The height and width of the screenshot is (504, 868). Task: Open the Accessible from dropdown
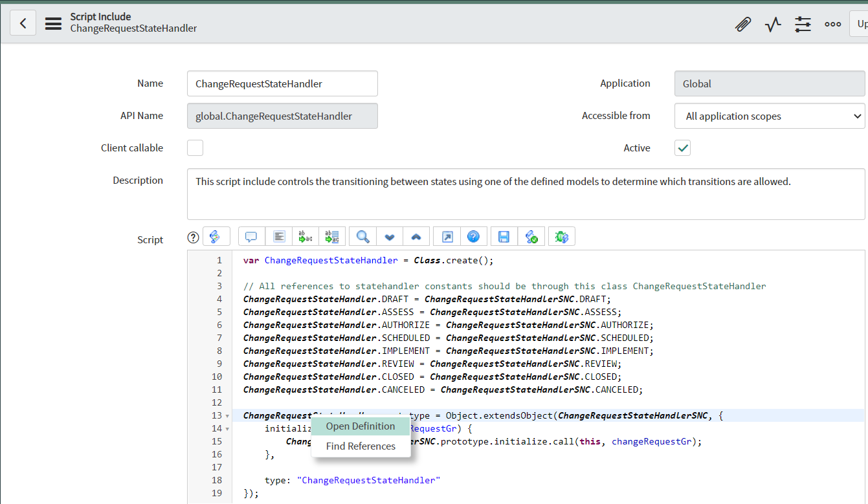770,116
